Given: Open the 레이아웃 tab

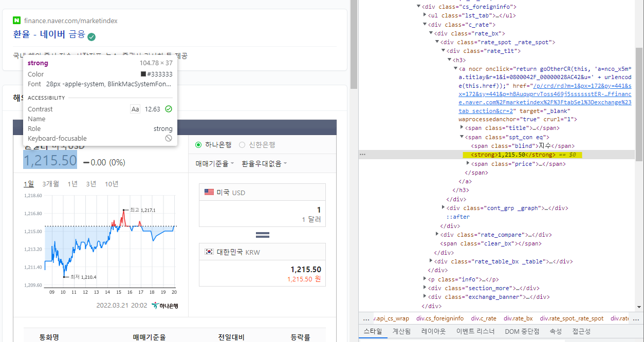Looking at the screenshot, I should click(435, 332).
